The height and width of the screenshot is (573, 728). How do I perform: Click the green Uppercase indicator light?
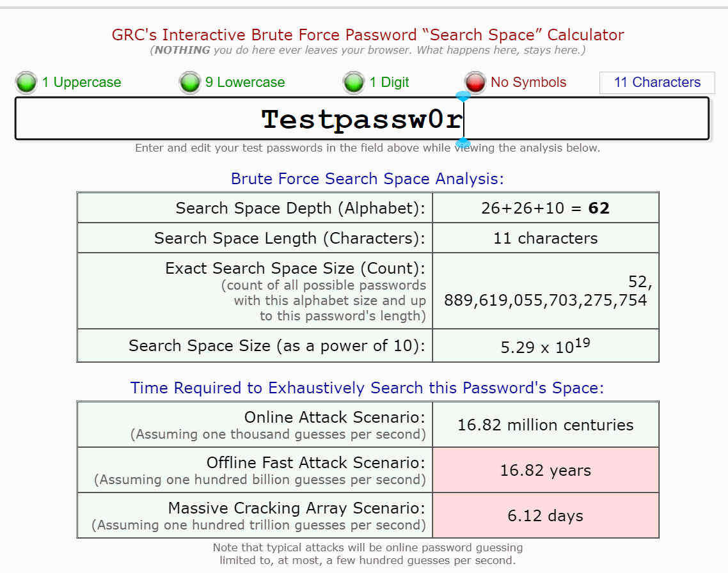click(26, 82)
